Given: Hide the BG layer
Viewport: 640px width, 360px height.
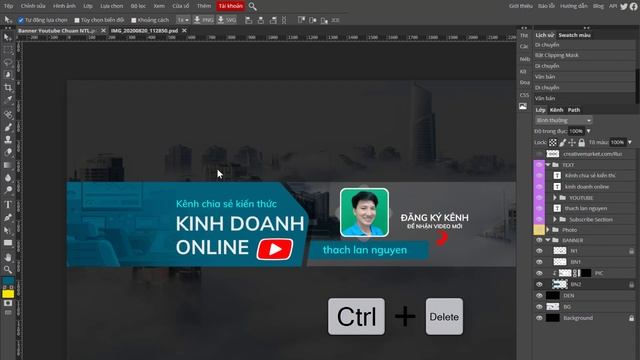Looking at the screenshot, I should click(x=539, y=307).
